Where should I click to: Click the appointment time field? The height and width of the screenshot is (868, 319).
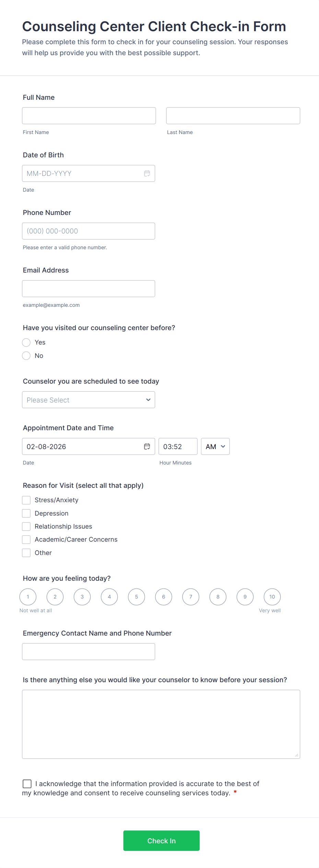(x=178, y=446)
